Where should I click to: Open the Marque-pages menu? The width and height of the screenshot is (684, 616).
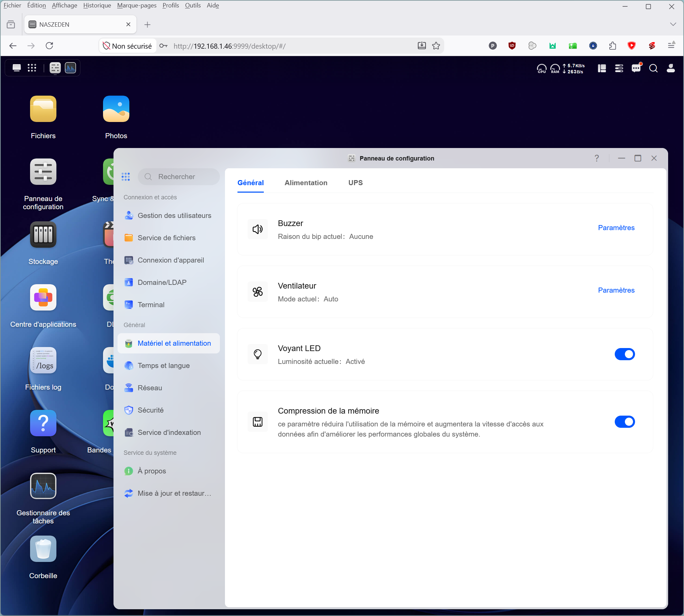click(x=137, y=5)
